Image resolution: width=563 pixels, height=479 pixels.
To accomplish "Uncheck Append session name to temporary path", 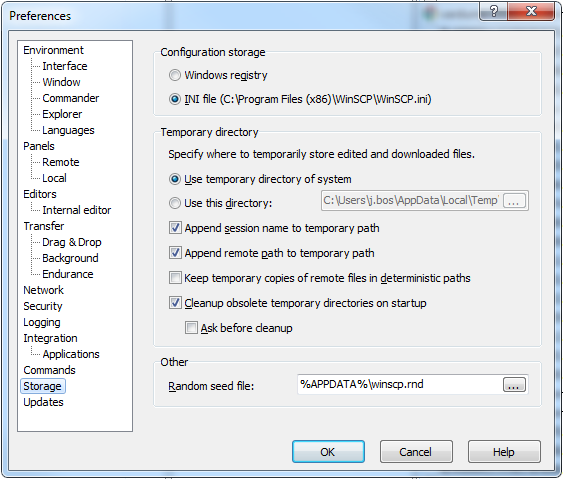I will coord(175,228).
